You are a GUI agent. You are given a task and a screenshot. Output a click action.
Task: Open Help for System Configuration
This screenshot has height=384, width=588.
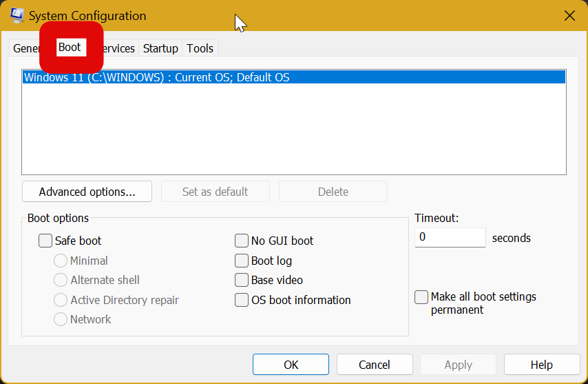(x=541, y=365)
